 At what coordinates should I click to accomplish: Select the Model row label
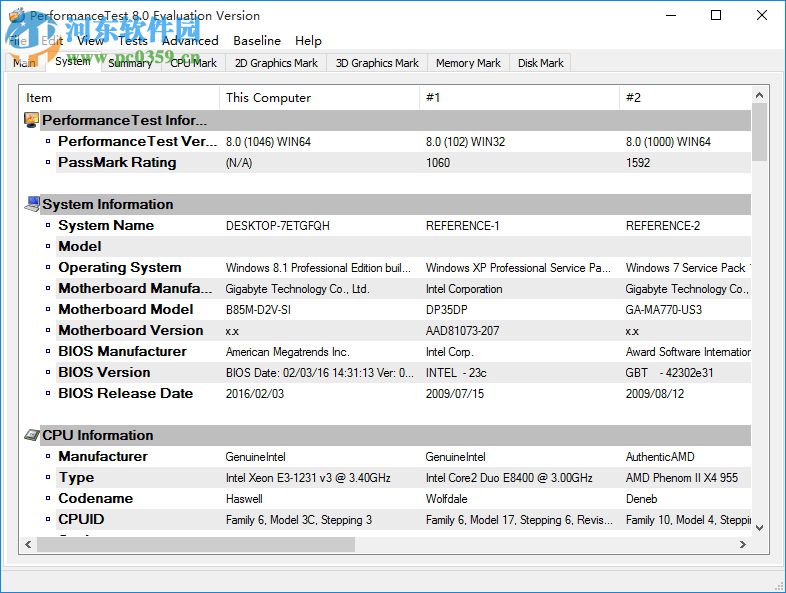tap(80, 247)
